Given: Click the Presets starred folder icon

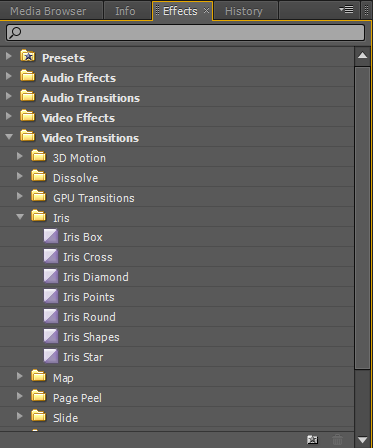Looking at the screenshot, I should (x=28, y=56).
